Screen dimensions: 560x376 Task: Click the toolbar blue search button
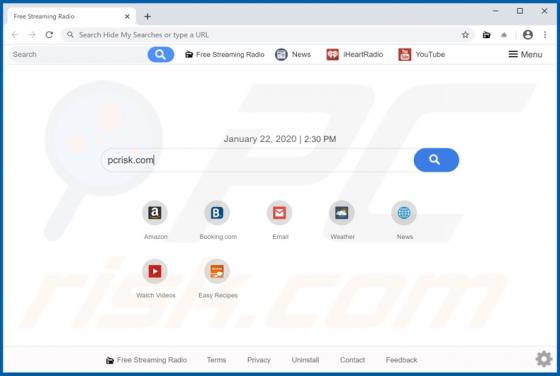coord(161,54)
